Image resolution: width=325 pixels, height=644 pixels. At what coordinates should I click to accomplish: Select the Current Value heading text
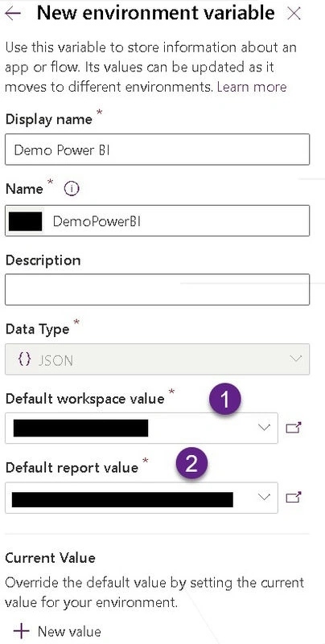pos(50,558)
